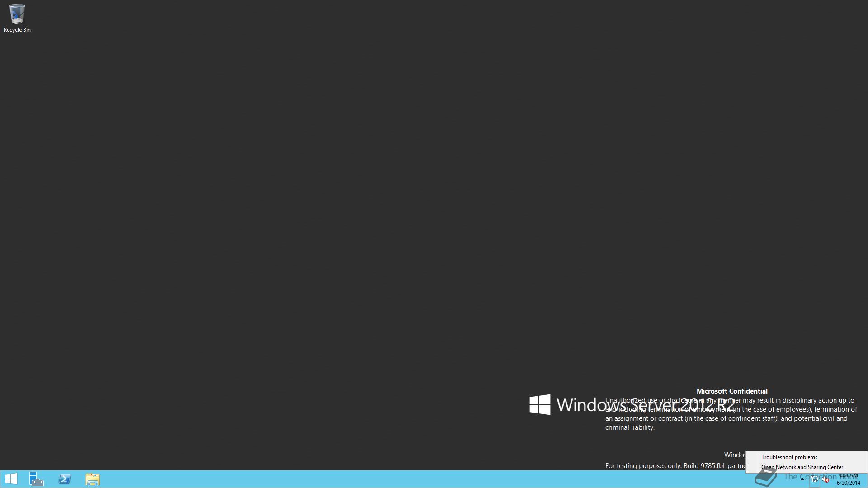Open the clock showing 6/30/2014
The width and height of the screenshot is (868, 488).
tap(848, 479)
